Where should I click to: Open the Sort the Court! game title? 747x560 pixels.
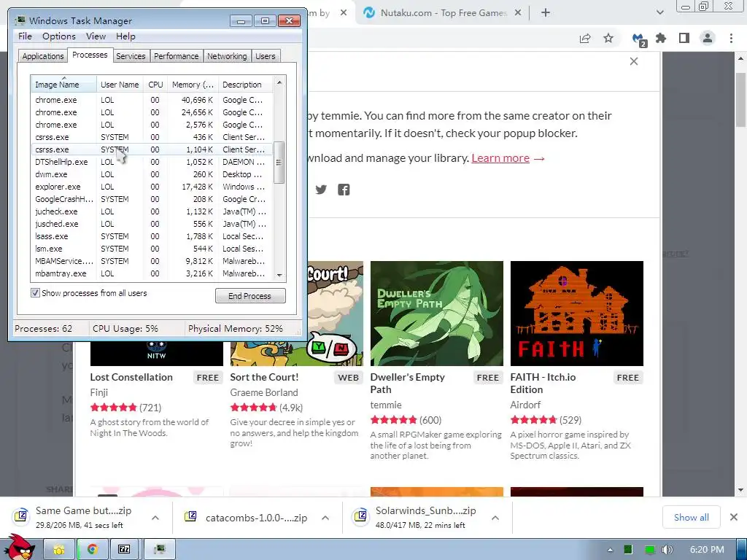pyautogui.click(x=264, y=377)
